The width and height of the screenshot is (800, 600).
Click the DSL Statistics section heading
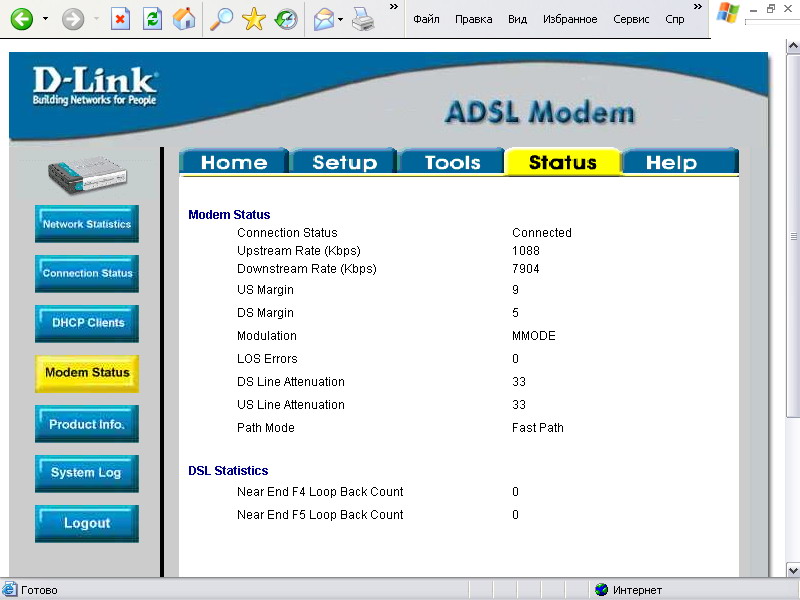click(x=228, y=470)
